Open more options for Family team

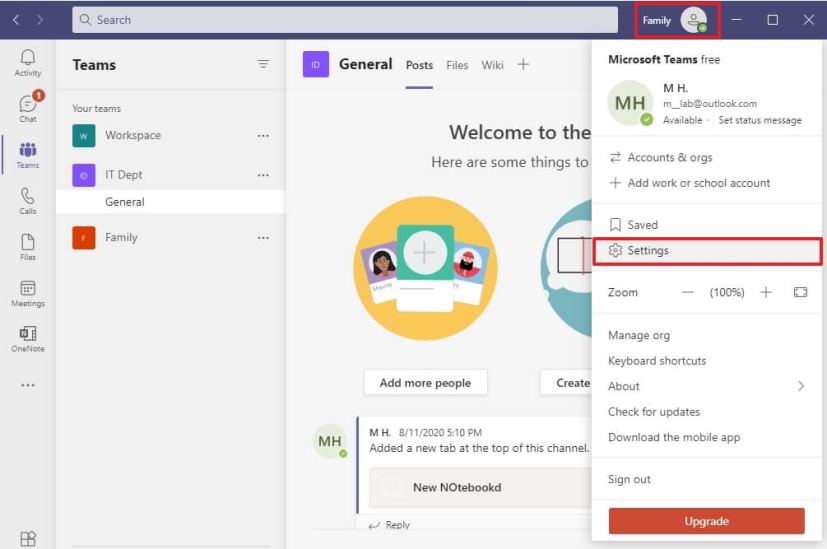point(263,238)
